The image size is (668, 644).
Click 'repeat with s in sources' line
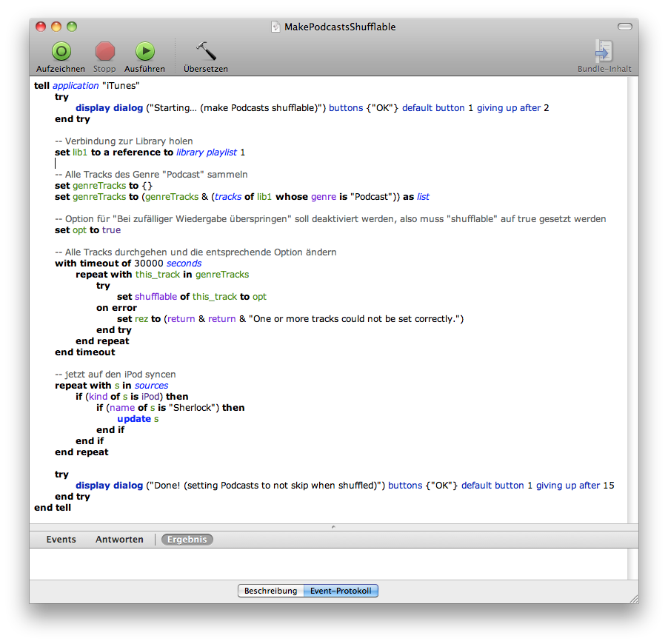[112, 385]
